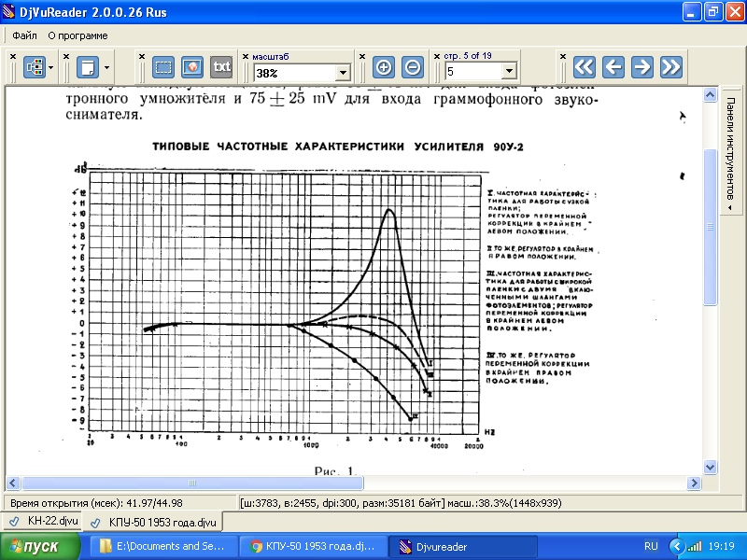The height and width of the screenshot is (560, 747).
Task: Go to the first page
Action: coord(585,66)
